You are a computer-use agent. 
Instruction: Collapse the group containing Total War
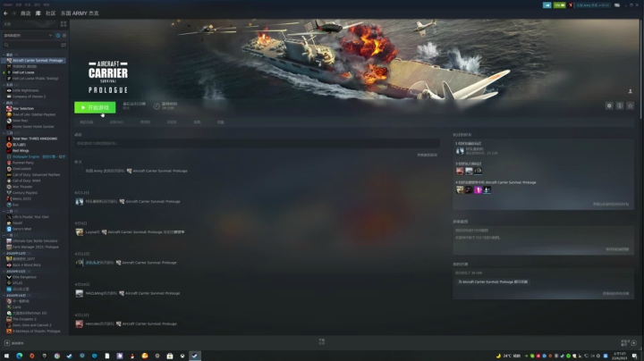coord(4,132)
